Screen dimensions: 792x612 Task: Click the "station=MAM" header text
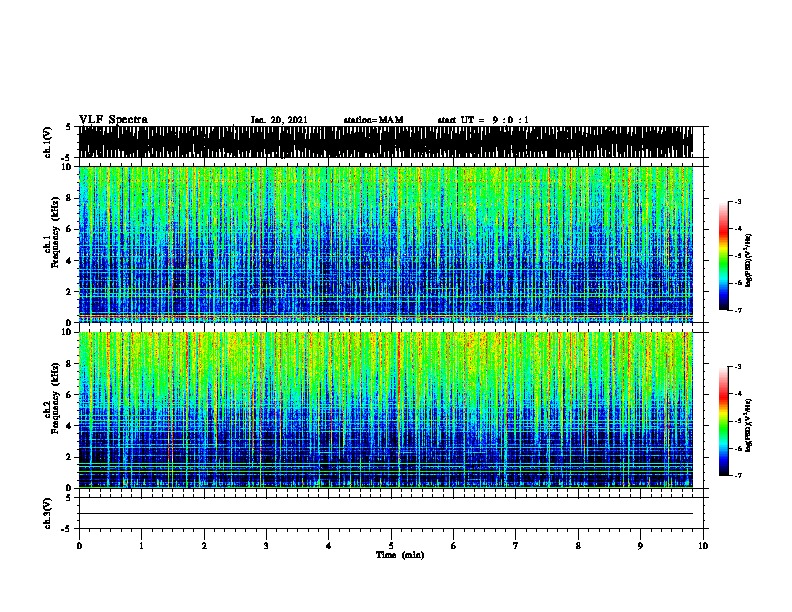click(373, 120)
